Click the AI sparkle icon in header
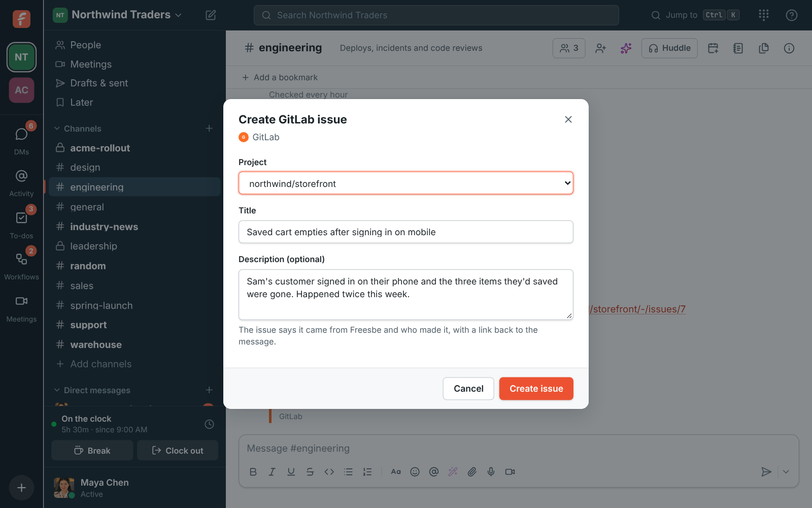This screenshot has width=812, height=508. [626, 48]
